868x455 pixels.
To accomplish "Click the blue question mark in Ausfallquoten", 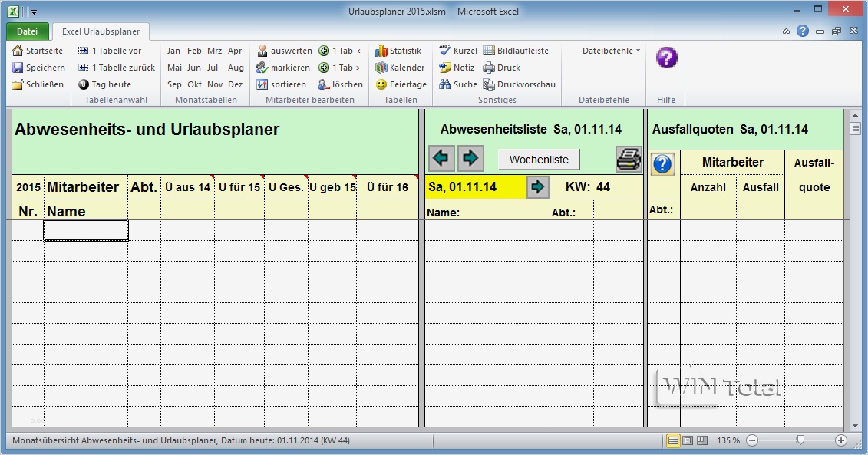I will (662, 163).
